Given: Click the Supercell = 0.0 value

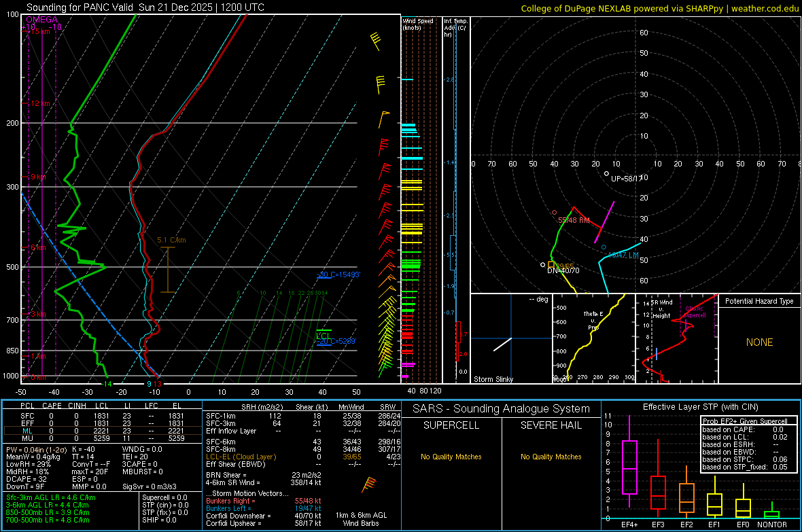Looking at the screenshot, I should pyautogui.click(x=164, y=497).
